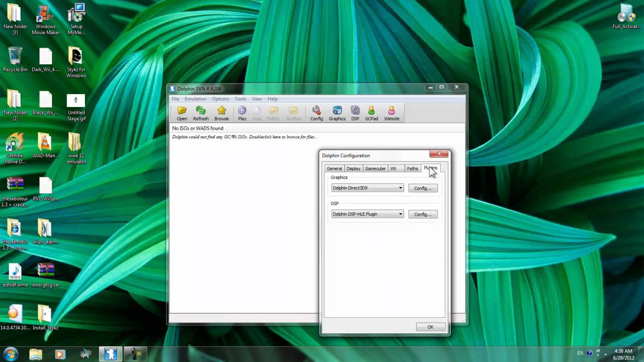Viewport: 644px width, 362px height.
Task: Click Config button for DSP plugin
Action: click(423, 214)
